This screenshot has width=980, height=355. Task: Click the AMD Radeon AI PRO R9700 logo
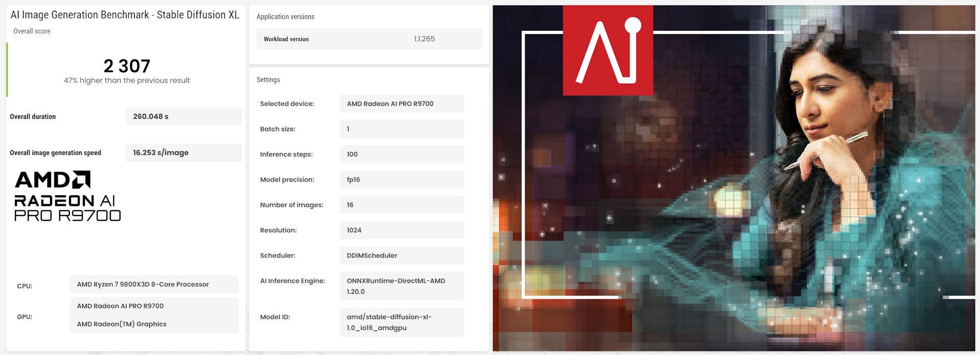[68, 196]
